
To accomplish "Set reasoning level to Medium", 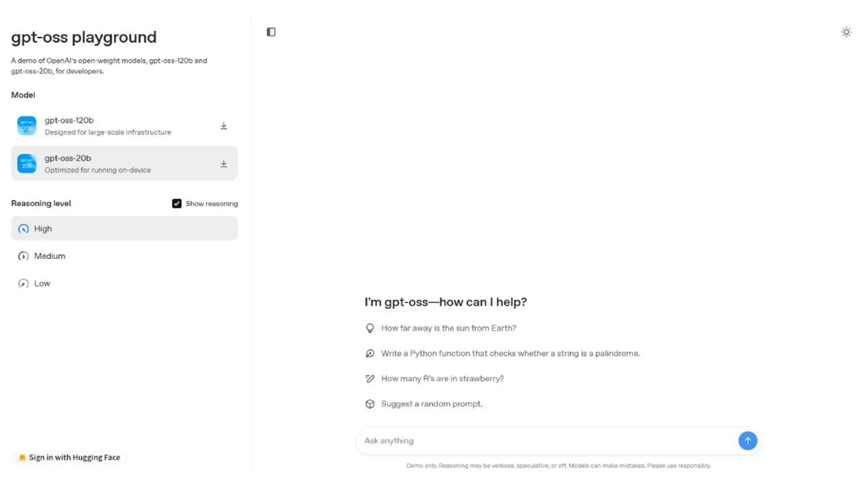I will point(49,256).
